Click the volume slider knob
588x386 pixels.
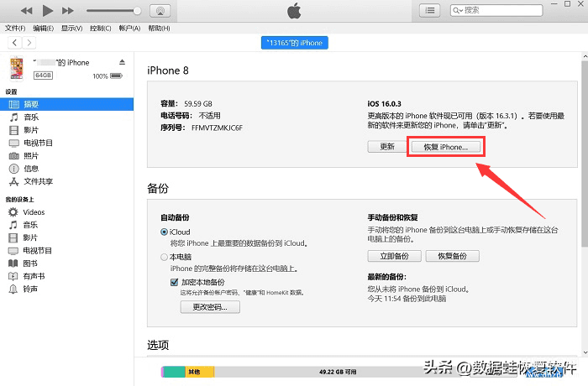(x=137, y=11)
